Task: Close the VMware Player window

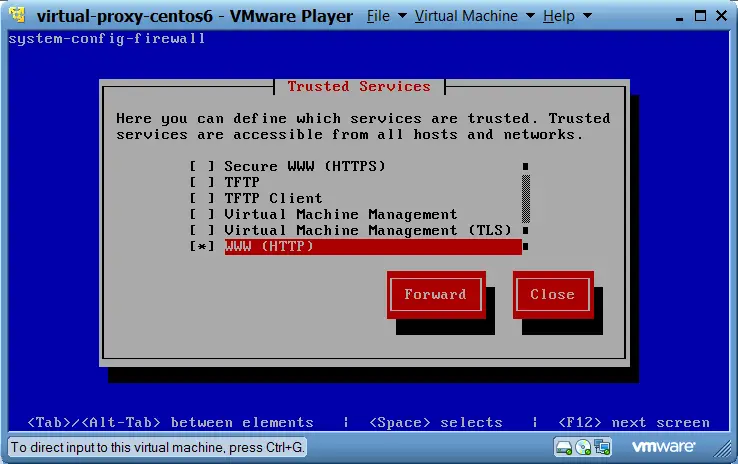Action: [721, 16]
